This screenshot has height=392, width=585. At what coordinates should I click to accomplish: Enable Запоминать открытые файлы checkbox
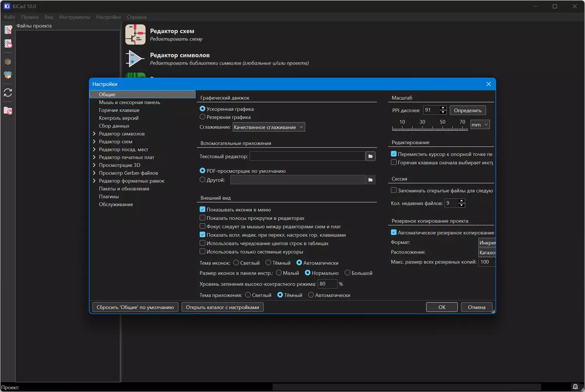click(x=394, y=190)
